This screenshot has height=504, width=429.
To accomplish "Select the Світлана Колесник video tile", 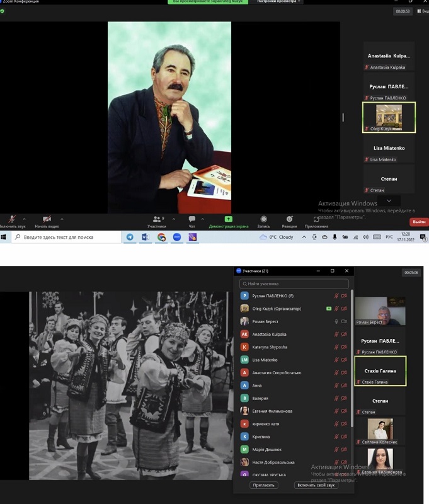I will point(380,432).
